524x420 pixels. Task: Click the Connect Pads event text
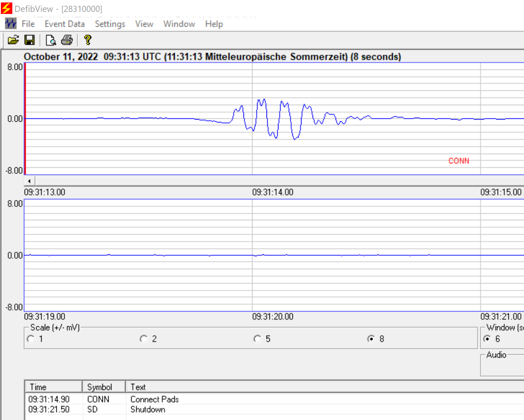[155, 399]
